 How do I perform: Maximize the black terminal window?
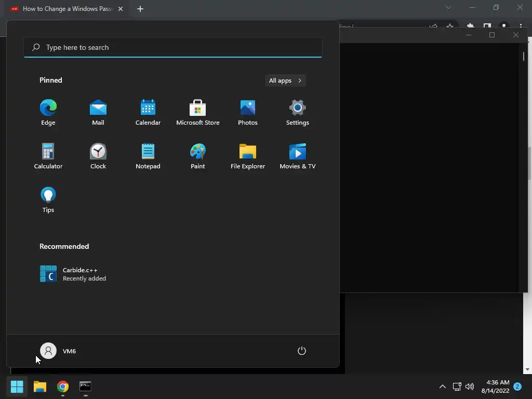coord(492,35)
